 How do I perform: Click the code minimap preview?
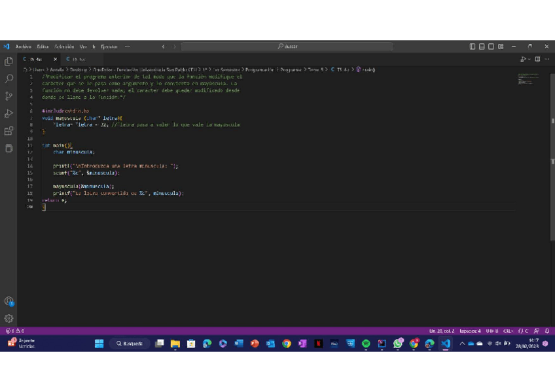(x=528, y=79)
